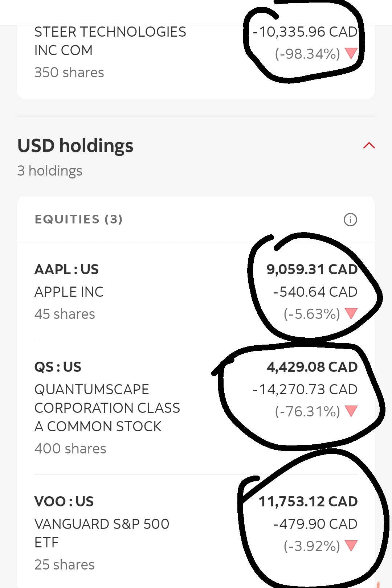Click red down arrow beside VOO loss
Image resolution: width=392 pixels, height=588 pixels.
pyautogui.click(x=351, y=546)
